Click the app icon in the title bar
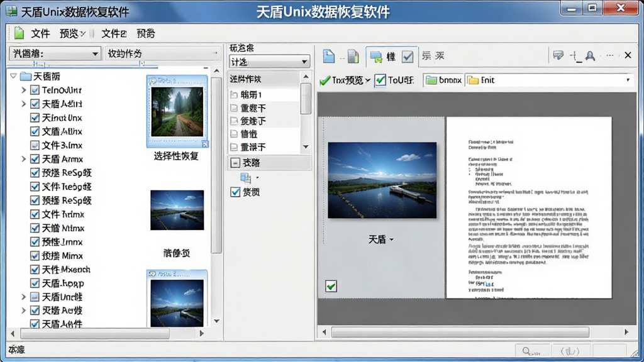 (x=11, y=11)
